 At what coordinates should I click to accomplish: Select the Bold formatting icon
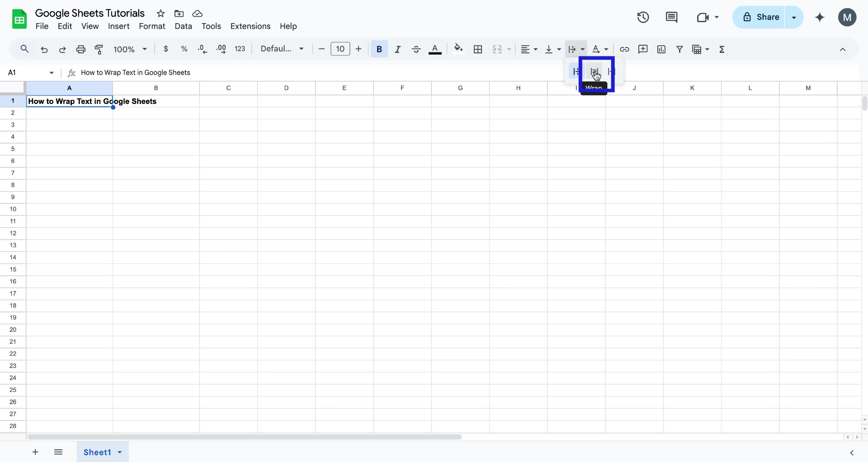(379, 49)
